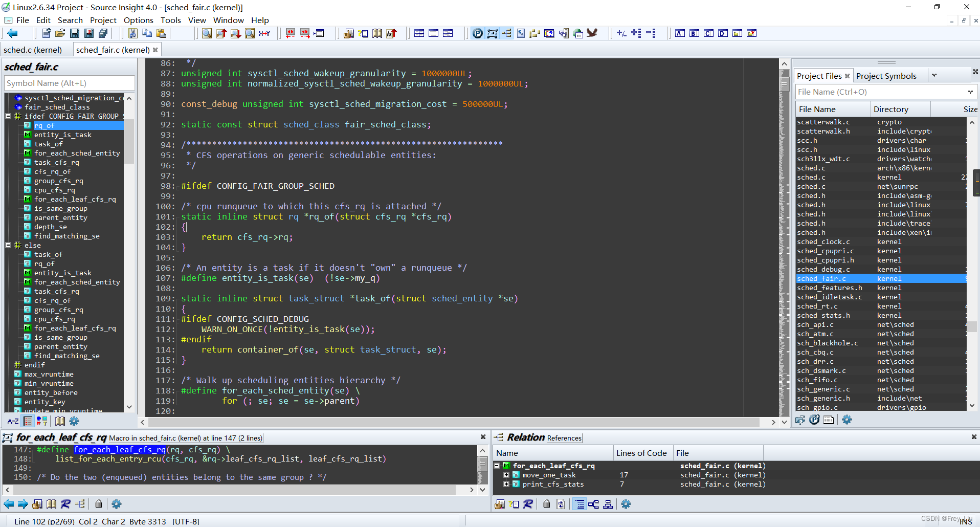Toggle the Project Files pane with the P button
The width and height of the screenshot is (980, 527).
(477, 33)
